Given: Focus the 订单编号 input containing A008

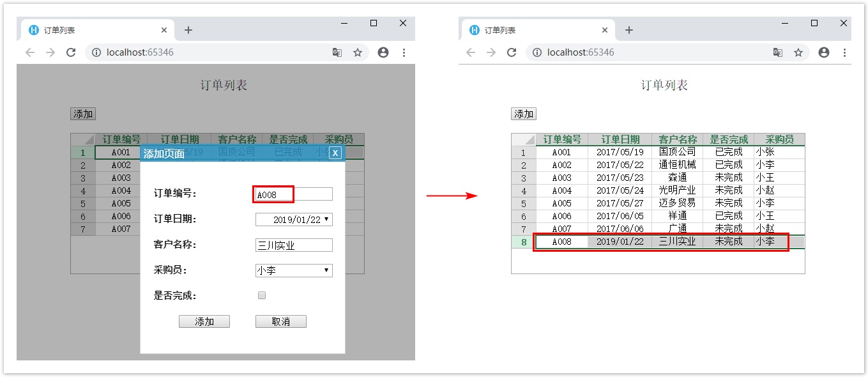Looking at the screenshot, I should click(x=294, y=194).
